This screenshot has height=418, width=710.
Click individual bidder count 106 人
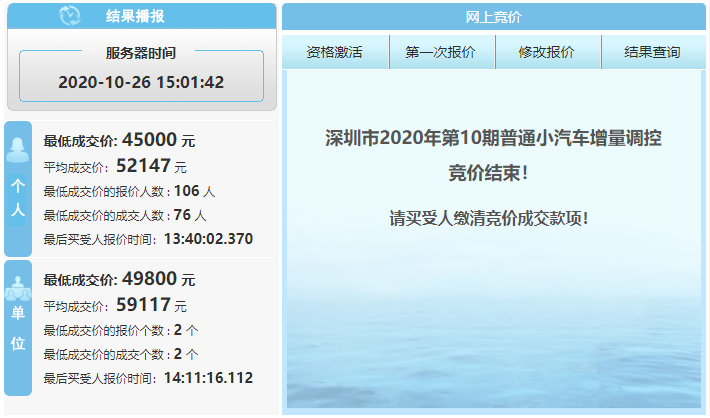(x=194, y=191)
